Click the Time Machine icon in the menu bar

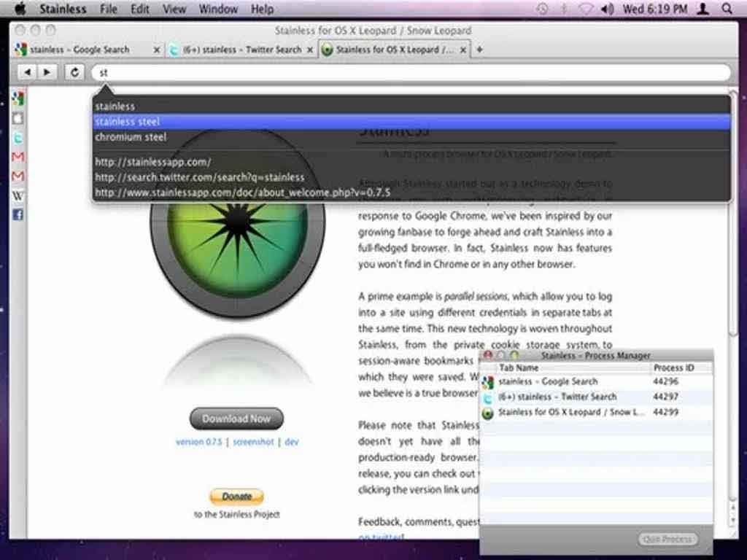(542, 9)
